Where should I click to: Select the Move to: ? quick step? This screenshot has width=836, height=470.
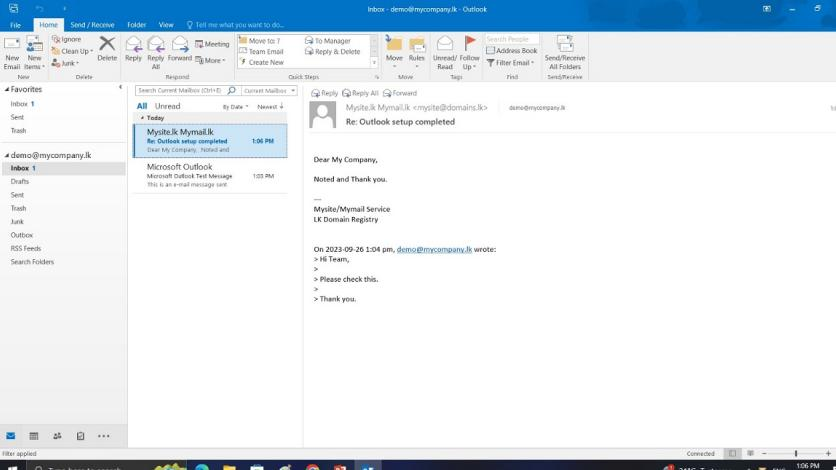260,40
